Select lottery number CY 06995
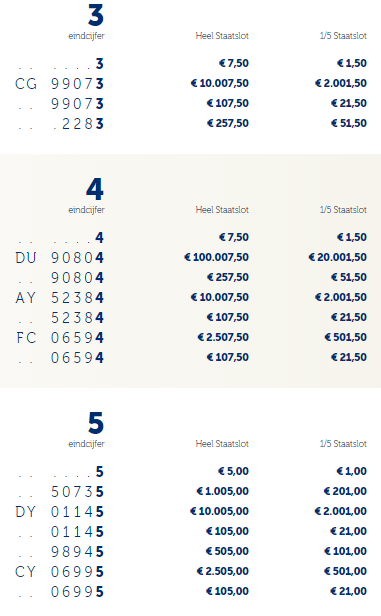 coord(59,572)
